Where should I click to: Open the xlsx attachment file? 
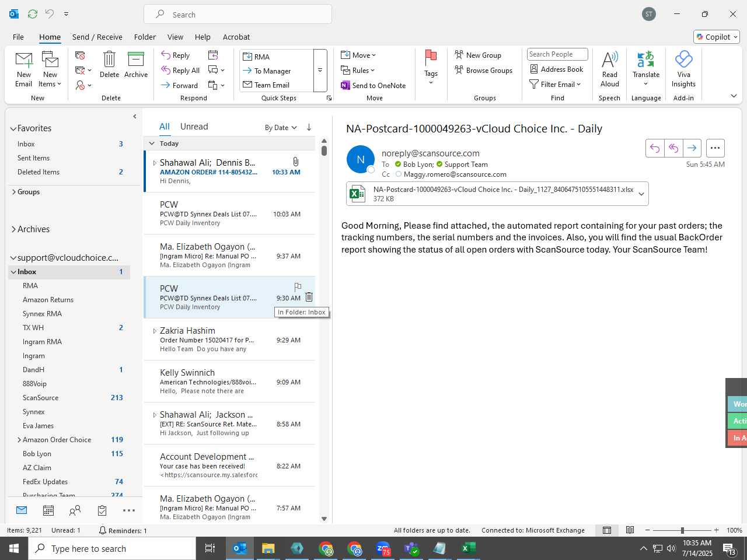490,194
